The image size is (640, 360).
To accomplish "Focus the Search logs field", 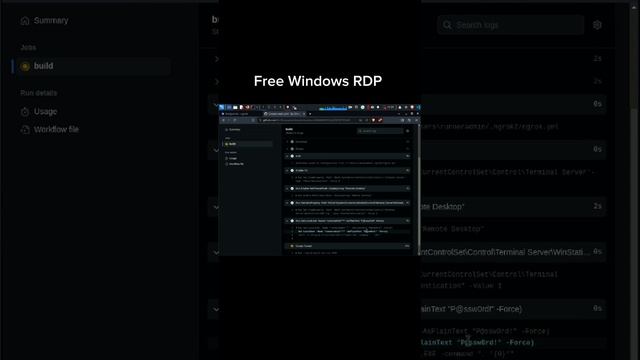I will pyautogui.click(x=511, y=25).
